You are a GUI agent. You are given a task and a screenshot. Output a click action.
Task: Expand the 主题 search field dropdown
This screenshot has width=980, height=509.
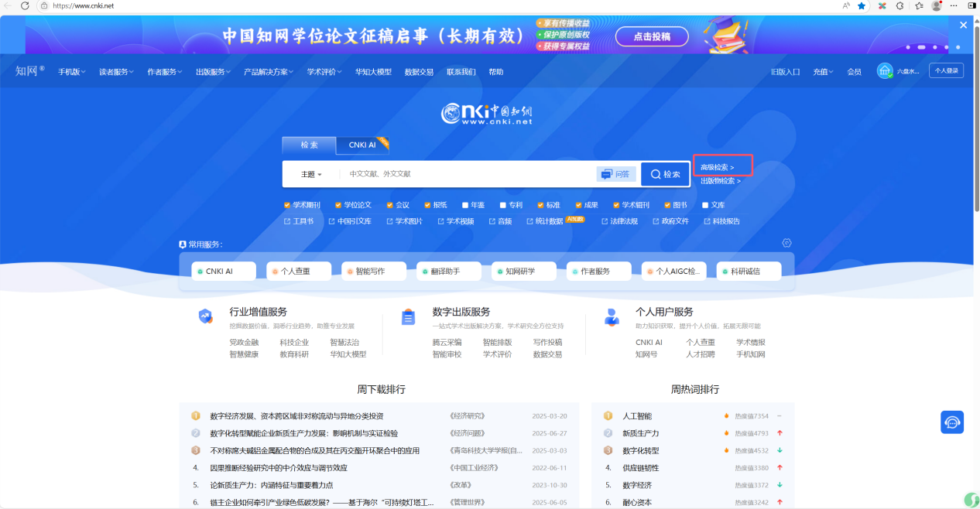pyautogui.click(x=311, y=175)
